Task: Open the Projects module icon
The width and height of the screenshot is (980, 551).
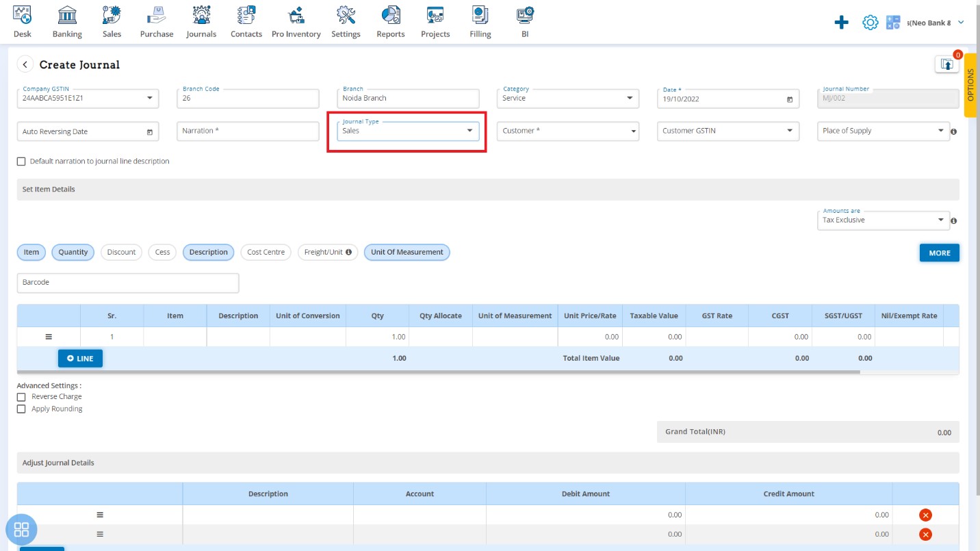Action: (x=435, y=14)
